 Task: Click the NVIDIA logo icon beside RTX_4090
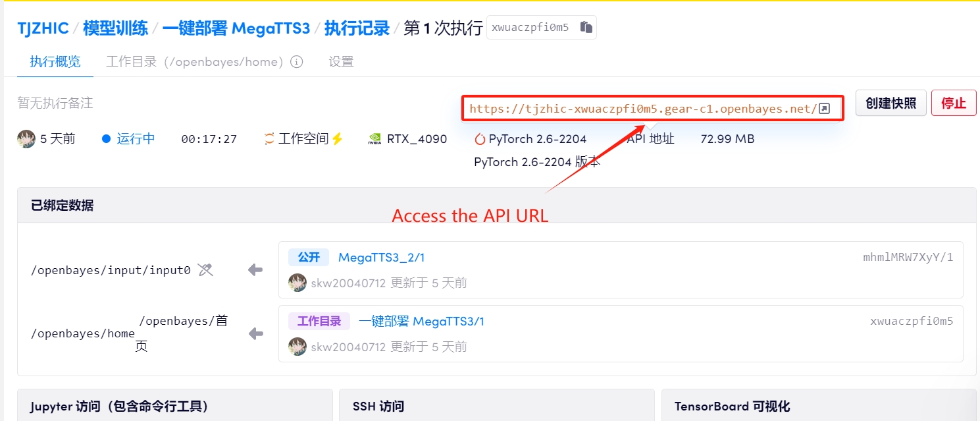tap(374, 139)
